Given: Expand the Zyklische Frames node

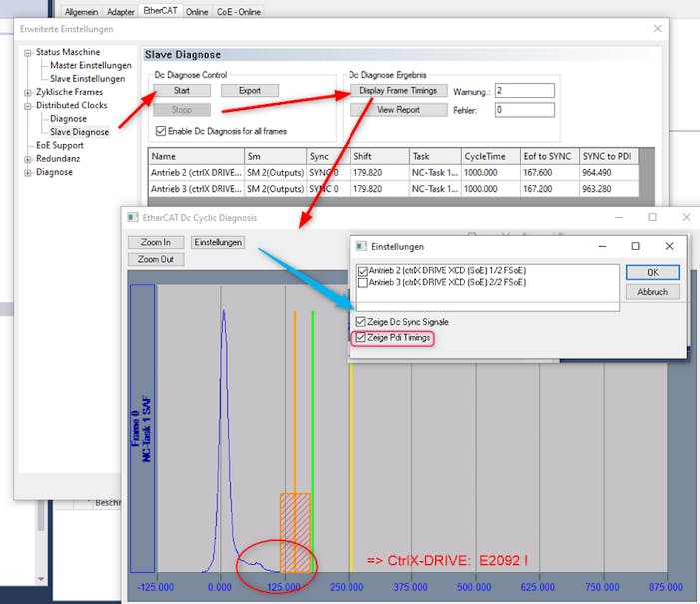Looking at the screenshot, I should 28,92.
